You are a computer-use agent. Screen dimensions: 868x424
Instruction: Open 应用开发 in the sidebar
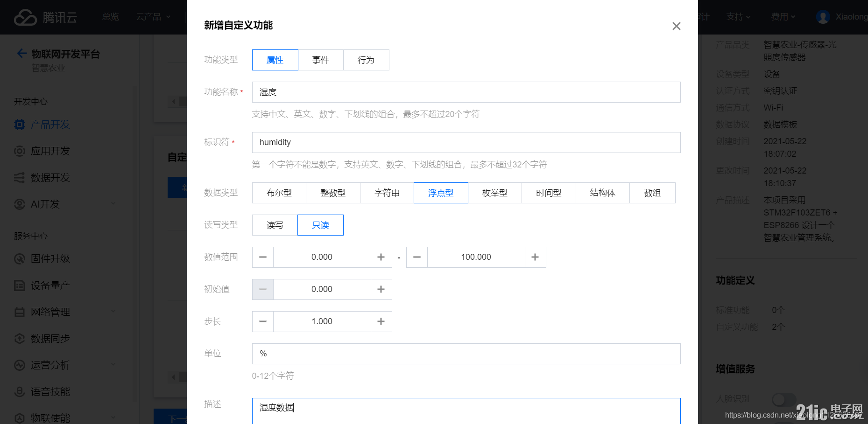tap(50, 151)
